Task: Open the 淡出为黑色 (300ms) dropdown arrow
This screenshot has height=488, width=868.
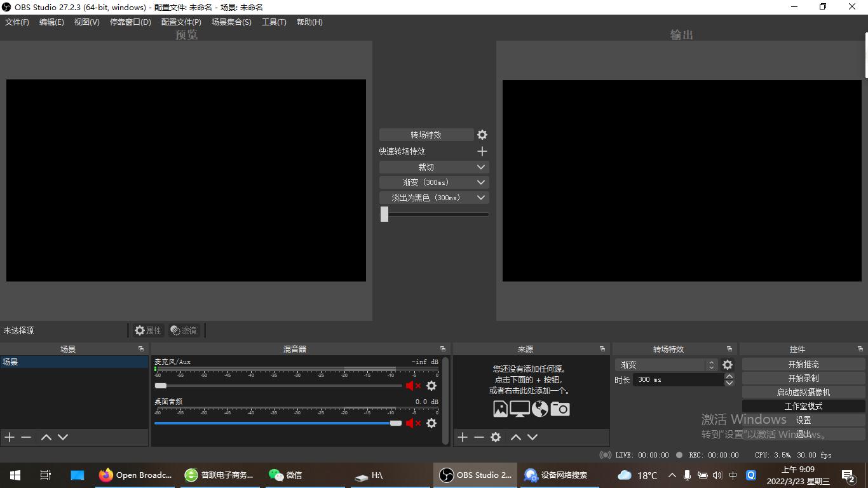Action: [481, 198]
